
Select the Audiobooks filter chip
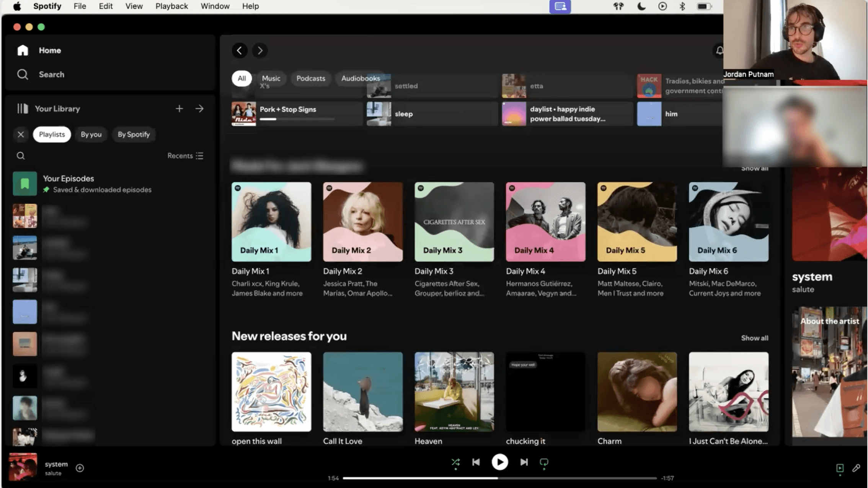(x=361, y=78)
